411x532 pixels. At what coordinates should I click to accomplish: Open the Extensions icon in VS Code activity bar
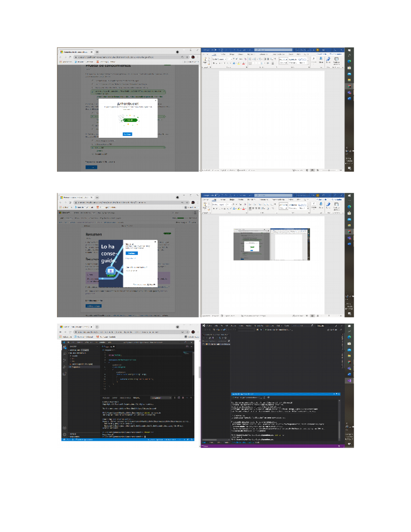[64, 373]
